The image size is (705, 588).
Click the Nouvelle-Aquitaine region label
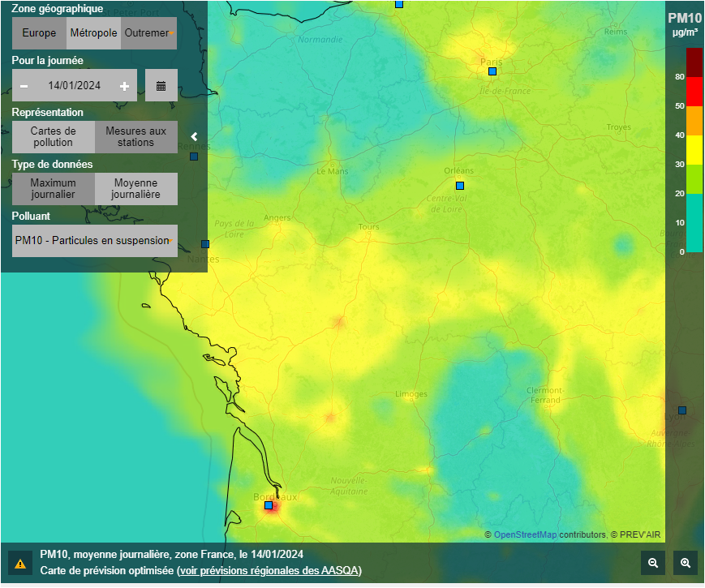349,486
